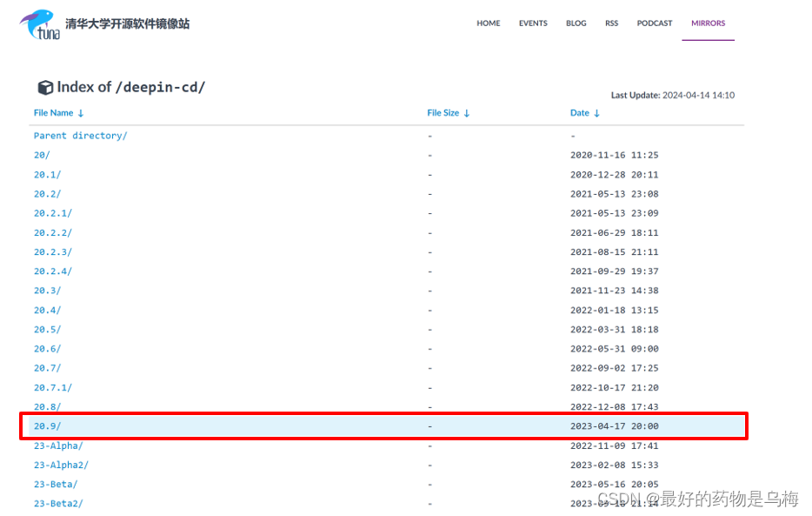Open the PODCAST page

coord(654,23)
